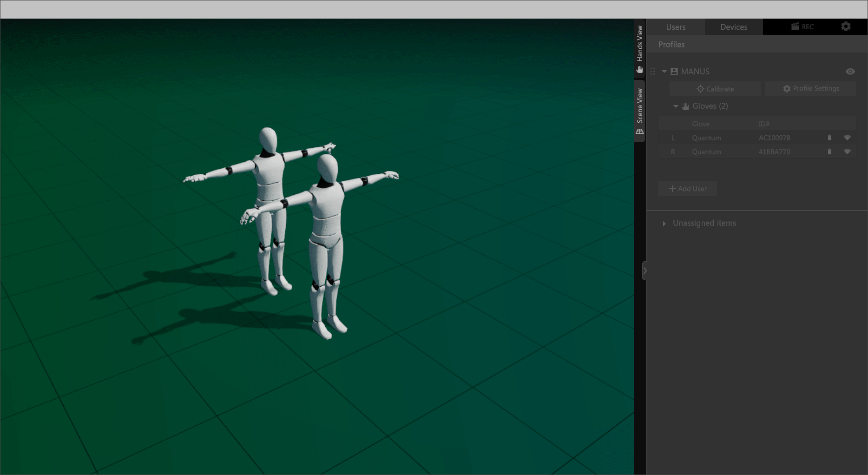Select right Quantum glove row
The image size is (868, 475).
pos(757,152)
